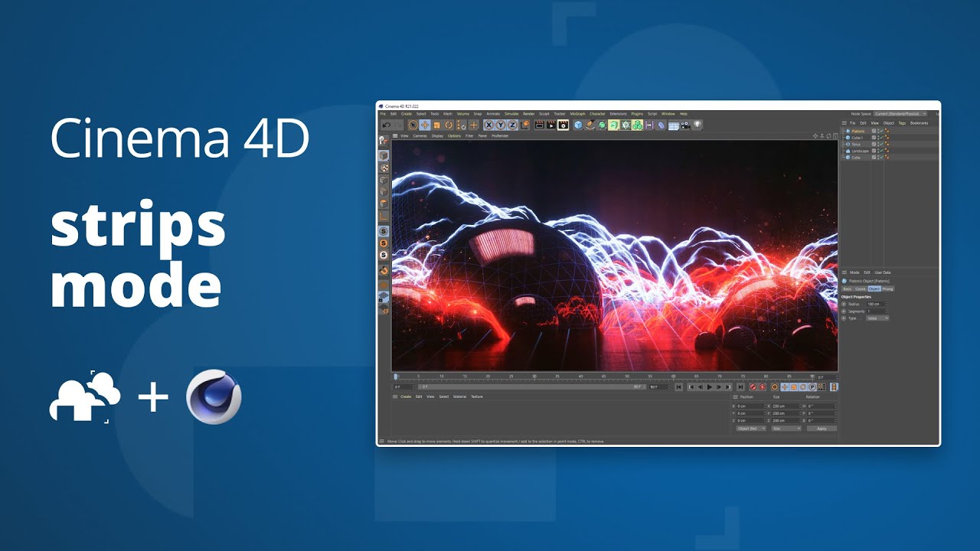Open the Type dropdown showing Icosa
The width and height of the screenshot is (980, 551).
click(877, 318)
